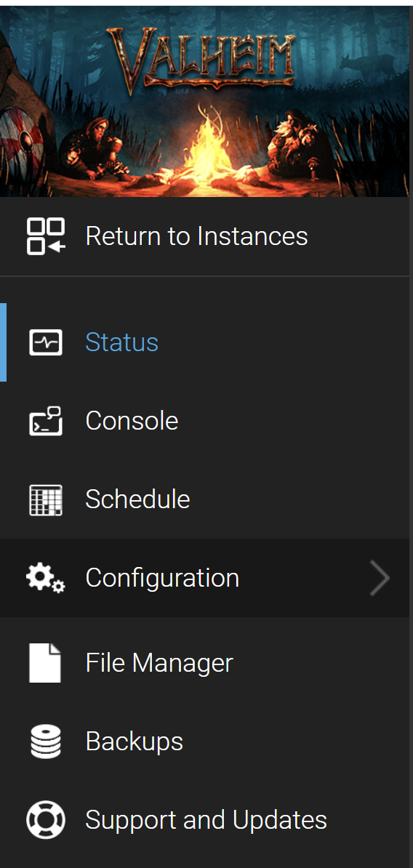Go to the Schedule section
413x868 pixels.
click(205, 499)
